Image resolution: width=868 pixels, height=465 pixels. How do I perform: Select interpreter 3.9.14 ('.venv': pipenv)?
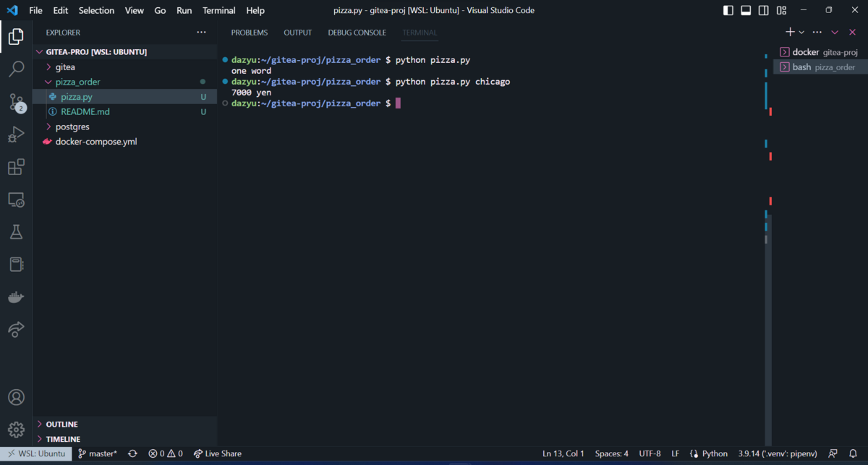[x=778, y=453]
